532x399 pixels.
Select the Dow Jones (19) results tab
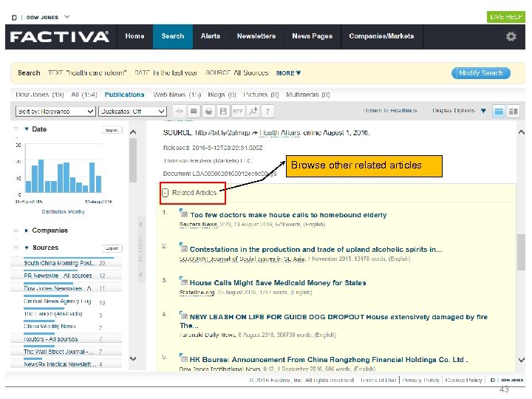(40, 95)
